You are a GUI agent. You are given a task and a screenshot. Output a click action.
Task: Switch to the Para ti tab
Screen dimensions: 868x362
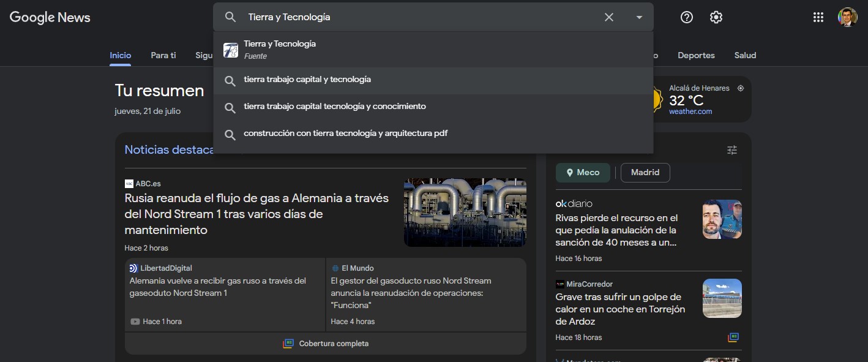pyautogui.click(x=163, y=55)
